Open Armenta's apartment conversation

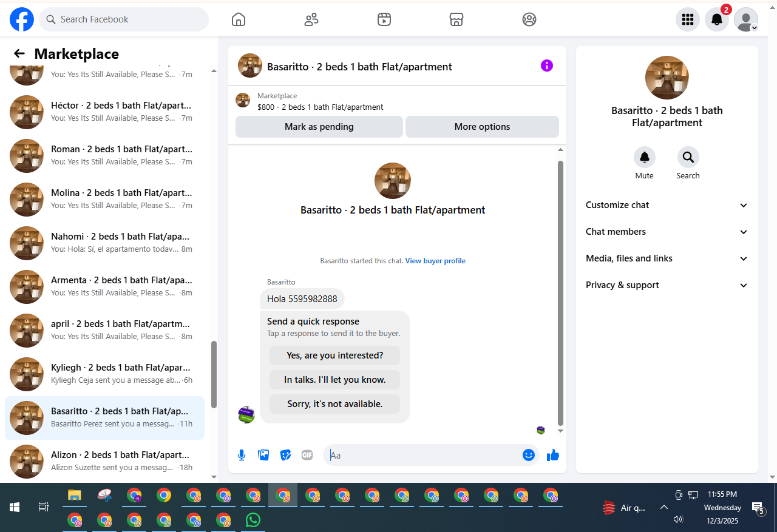click(x=104, y=287)
